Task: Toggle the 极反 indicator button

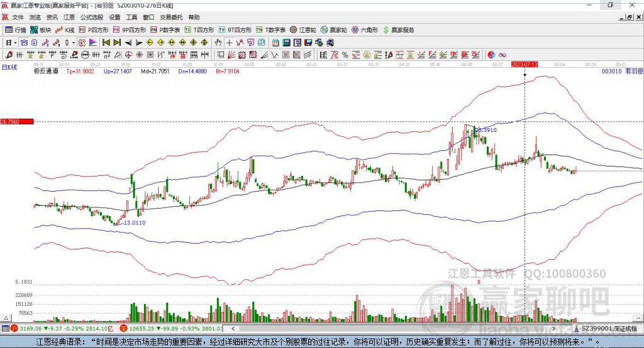Action: pos(82,43)
